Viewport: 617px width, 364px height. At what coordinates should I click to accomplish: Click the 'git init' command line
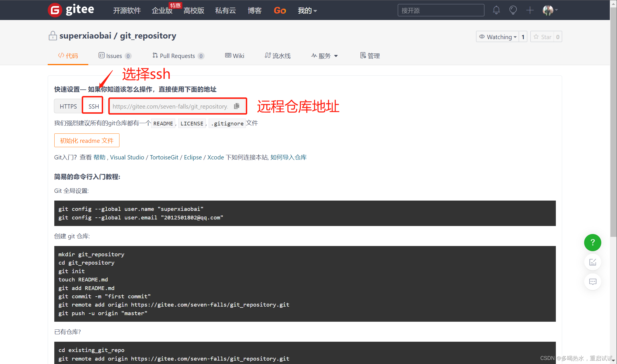(72, 271)
